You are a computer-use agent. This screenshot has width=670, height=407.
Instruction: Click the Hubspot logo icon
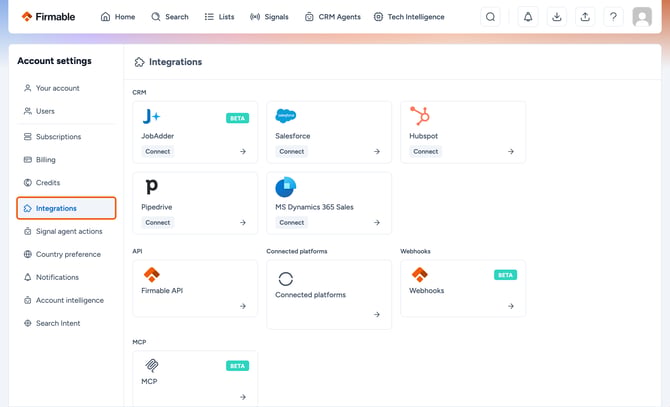point(420,116)
